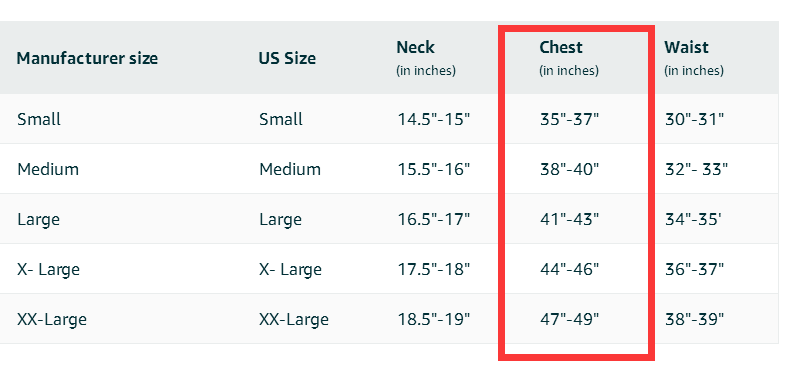The image size is (785, 376).
Task: Click the 41"-43" chest measurement
Action: (x=569, y=219)
